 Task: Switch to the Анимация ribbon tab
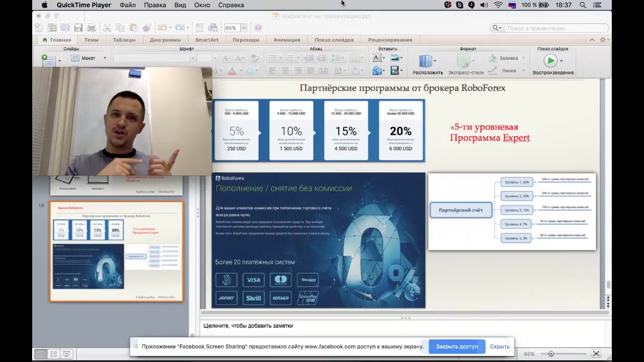click(x=287, y=40)
